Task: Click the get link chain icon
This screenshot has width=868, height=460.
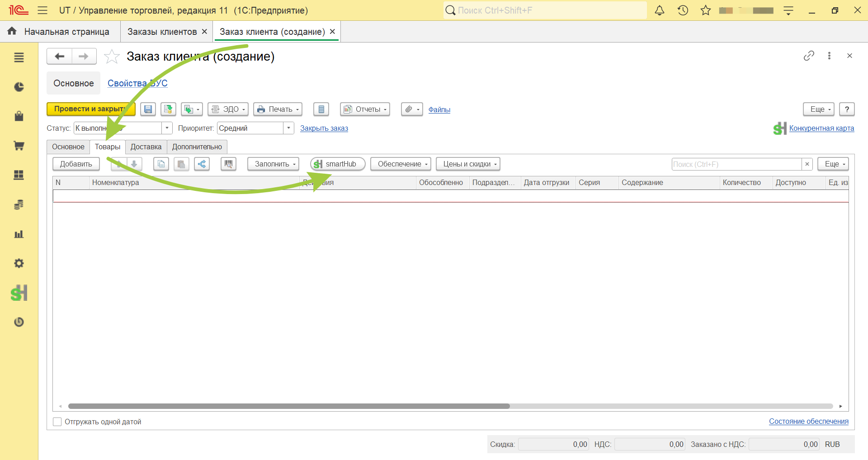Action: point(809,56)
